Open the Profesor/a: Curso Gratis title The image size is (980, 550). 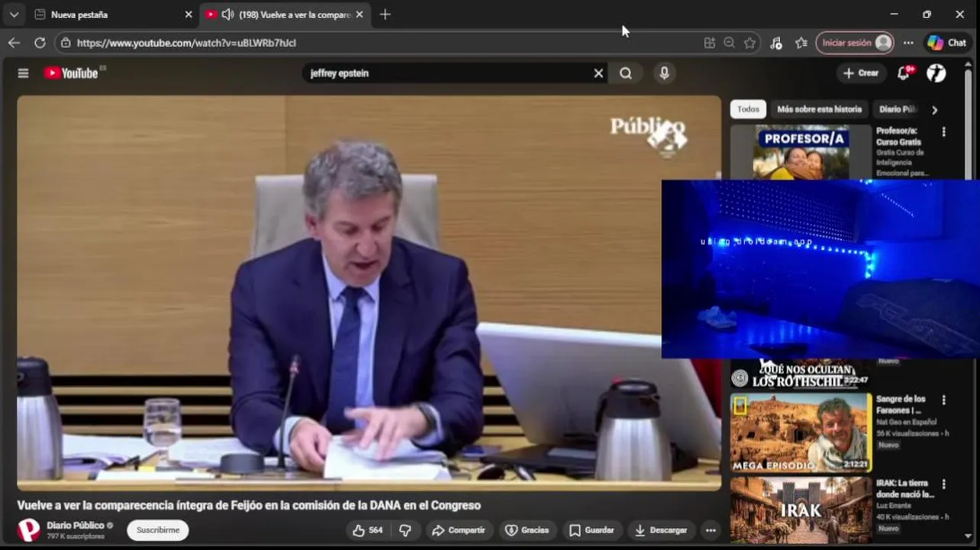pyautogui.click(x=898, y=136)
